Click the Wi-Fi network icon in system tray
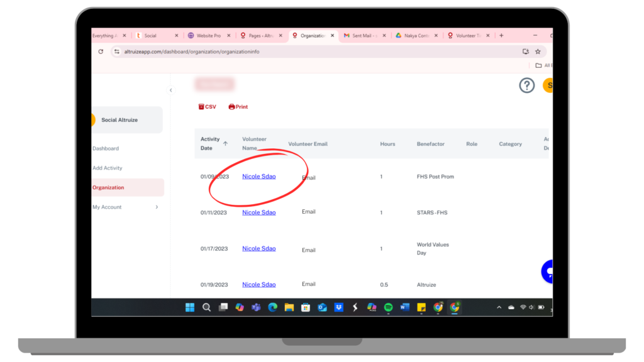The width and height of the screenshot is (644, 362). 523,307
